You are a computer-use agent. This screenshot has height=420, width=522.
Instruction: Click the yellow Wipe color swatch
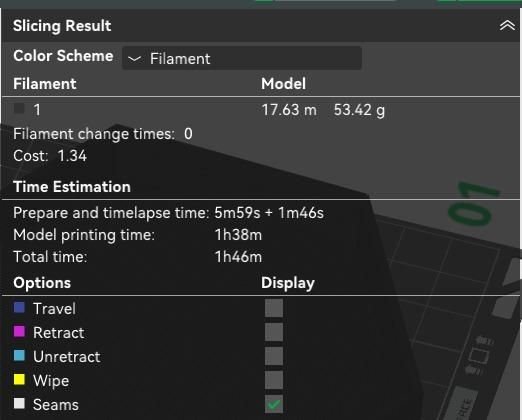pyautogui.click(x=19, y=379)
